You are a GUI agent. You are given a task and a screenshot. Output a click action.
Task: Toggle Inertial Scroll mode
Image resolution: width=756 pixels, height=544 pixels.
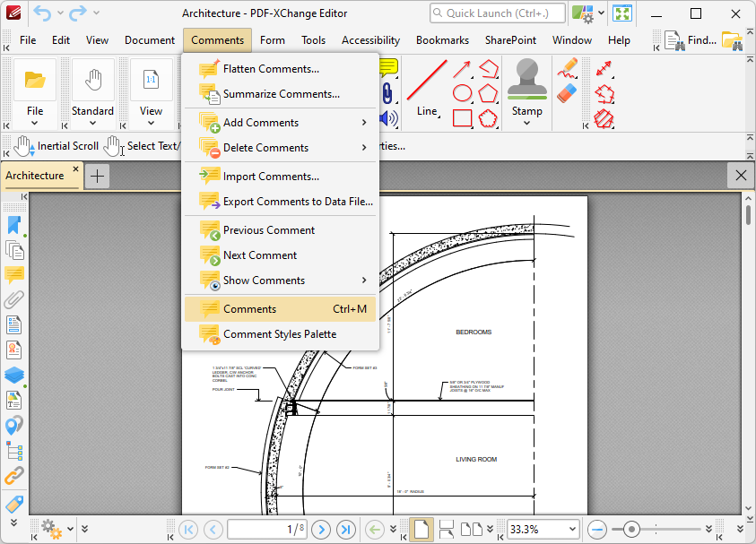pyautogui.click(x=56, y=146)
